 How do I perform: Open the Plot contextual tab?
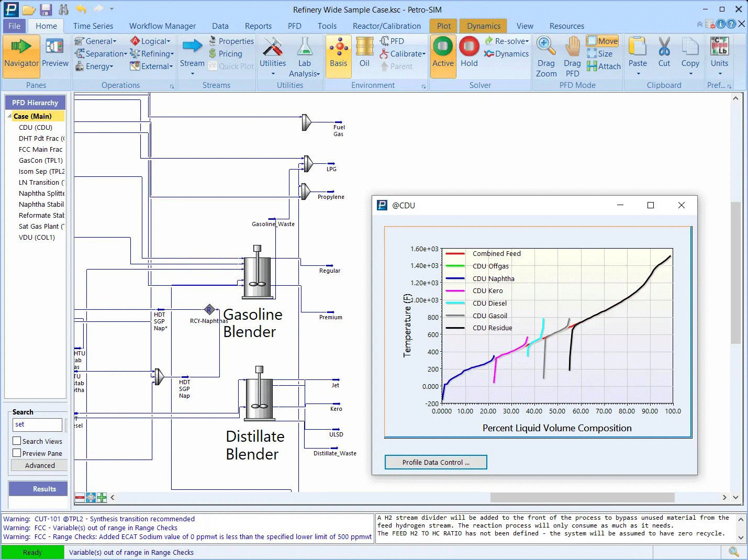[x=444, y=26]
